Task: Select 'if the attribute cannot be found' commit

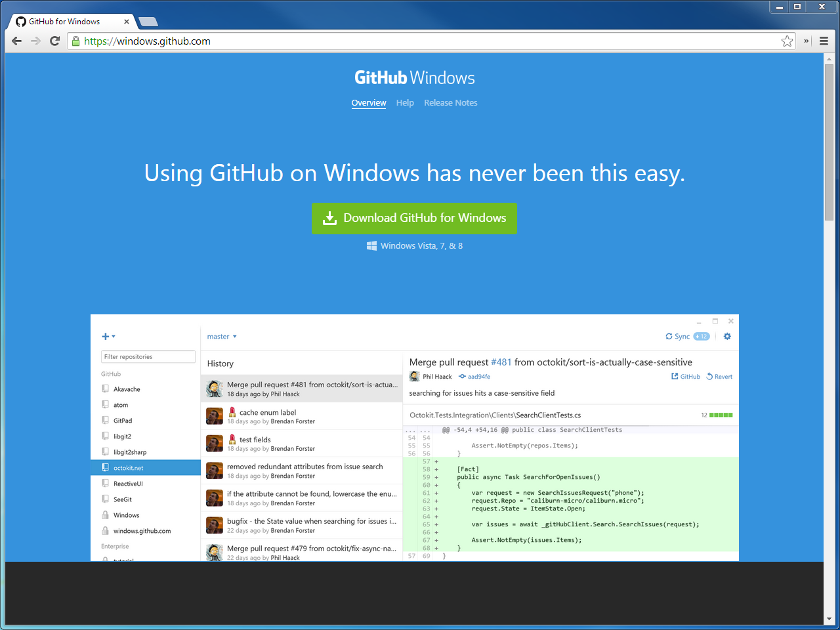Action: click(302, 498)
